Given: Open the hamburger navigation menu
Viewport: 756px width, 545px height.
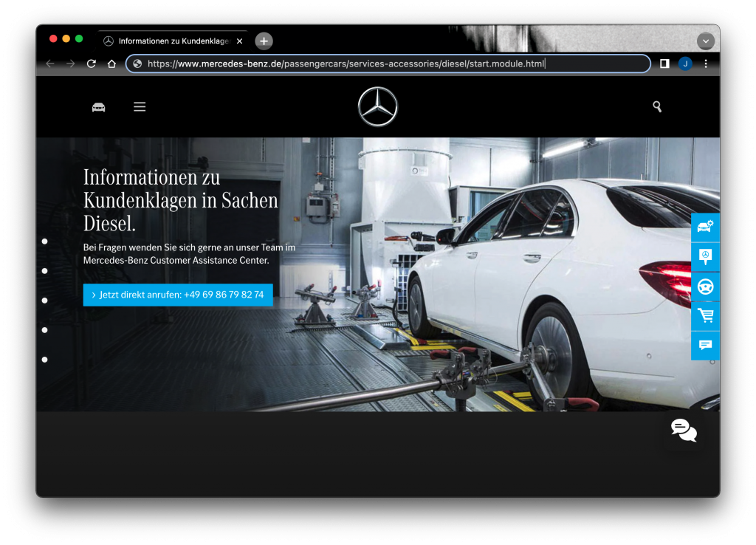Looking at the screenshot, I should click(140, 106).
